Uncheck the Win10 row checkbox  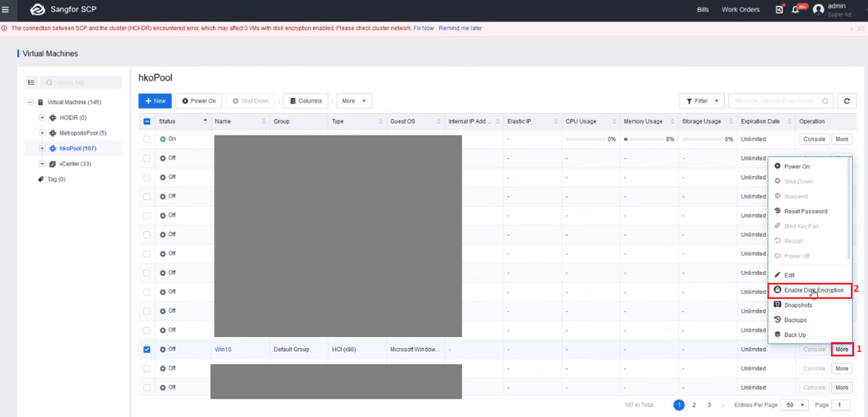(147, 349)
